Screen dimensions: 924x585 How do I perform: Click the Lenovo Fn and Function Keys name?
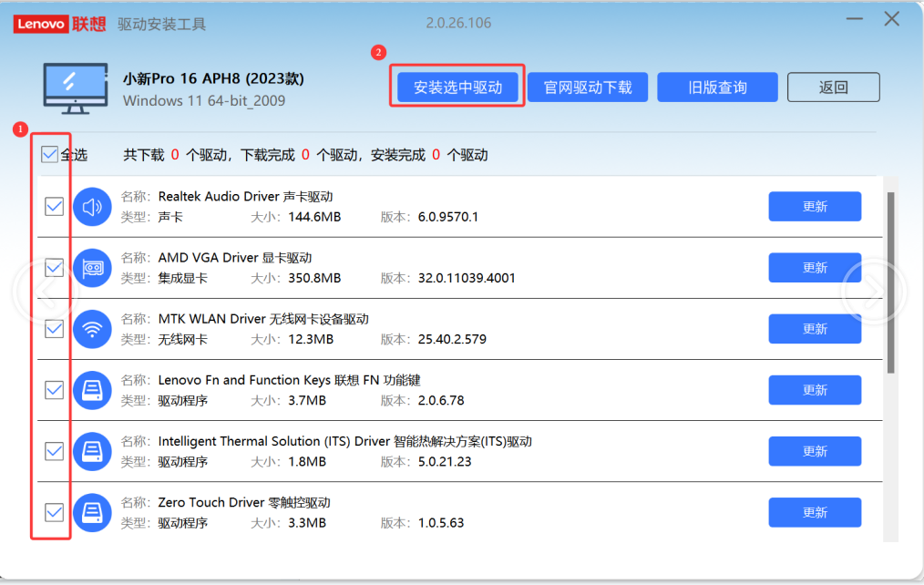290,381
